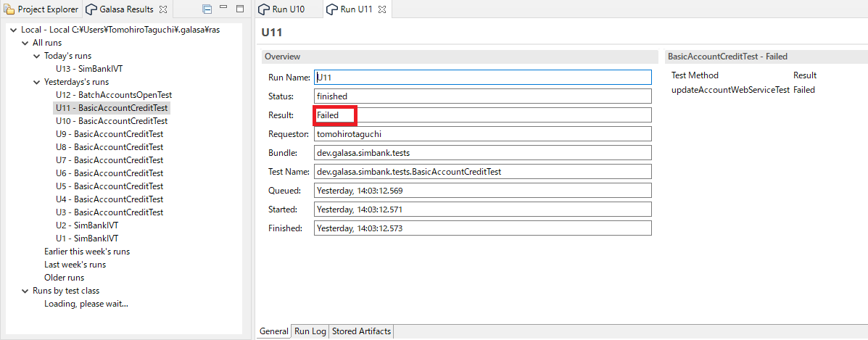Switch to the Project Explorer tab
The height and width of the screenshot is (340, 868).
(41, 9)
